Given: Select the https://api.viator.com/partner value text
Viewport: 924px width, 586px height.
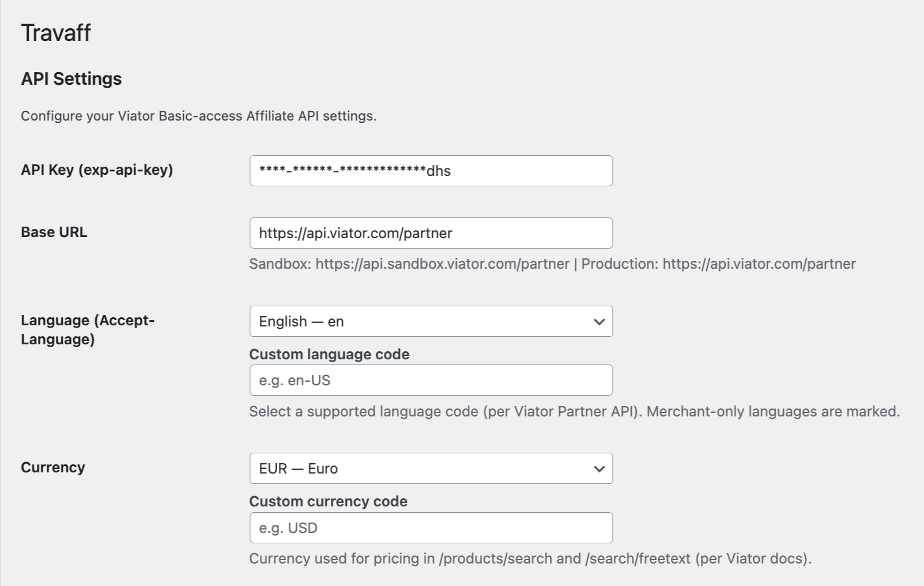Looking at the screenshot, I should [x=355, y=232].
